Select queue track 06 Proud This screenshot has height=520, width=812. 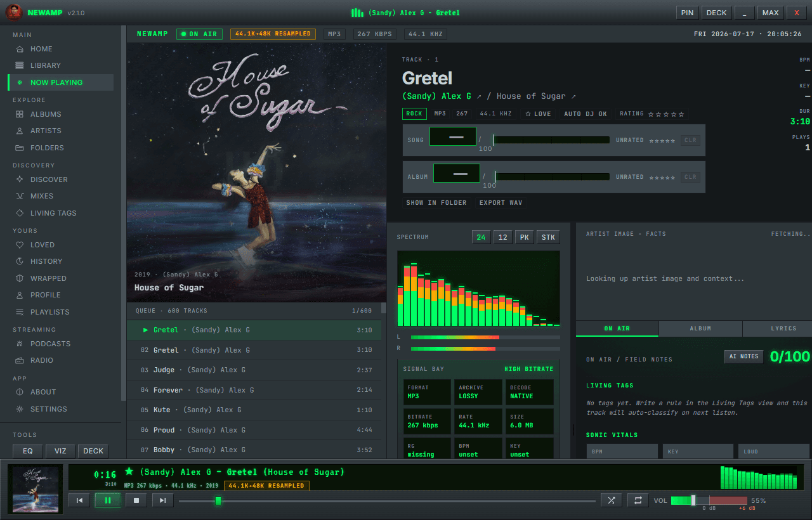point(254,430)
